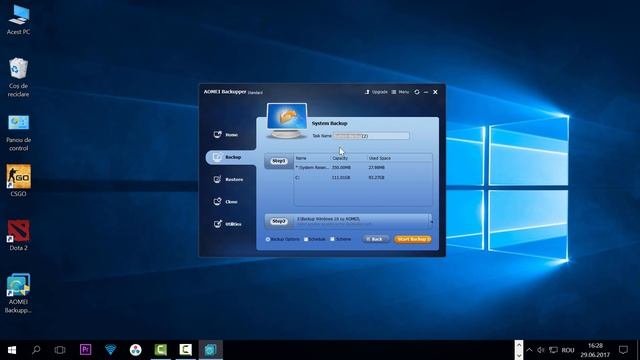This screenshot has width=640, height=360.
Task: Click the Used Space column header
Action: pyautogui.click(x=380, y=158)
